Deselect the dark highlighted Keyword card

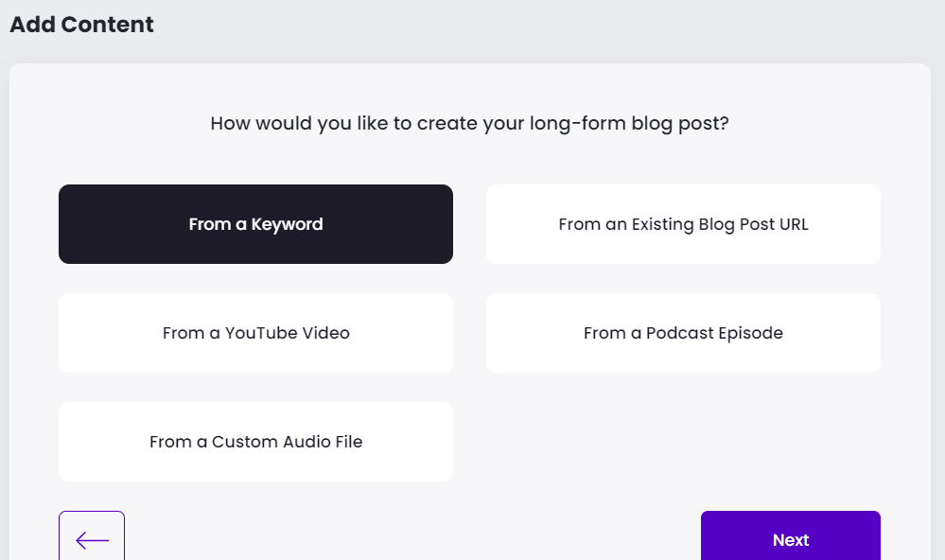click(255, 224)
